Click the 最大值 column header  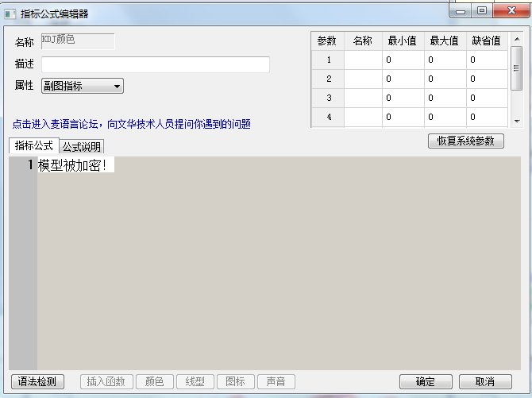pyautogui.click(x=445, y=41)
